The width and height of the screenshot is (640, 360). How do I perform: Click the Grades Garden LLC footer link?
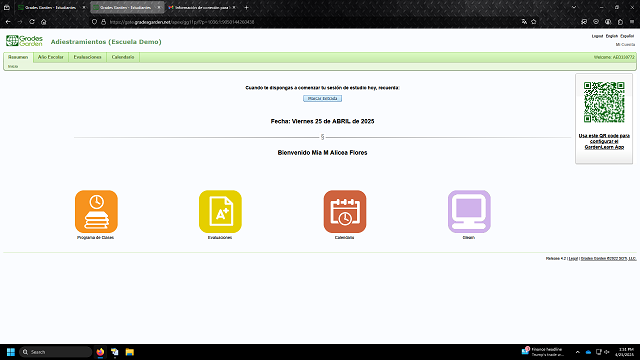coord(608,258)
